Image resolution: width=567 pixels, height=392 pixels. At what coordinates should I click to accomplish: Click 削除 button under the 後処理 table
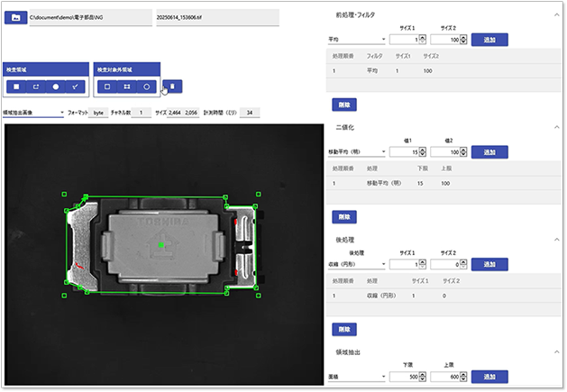coord(344,330)
